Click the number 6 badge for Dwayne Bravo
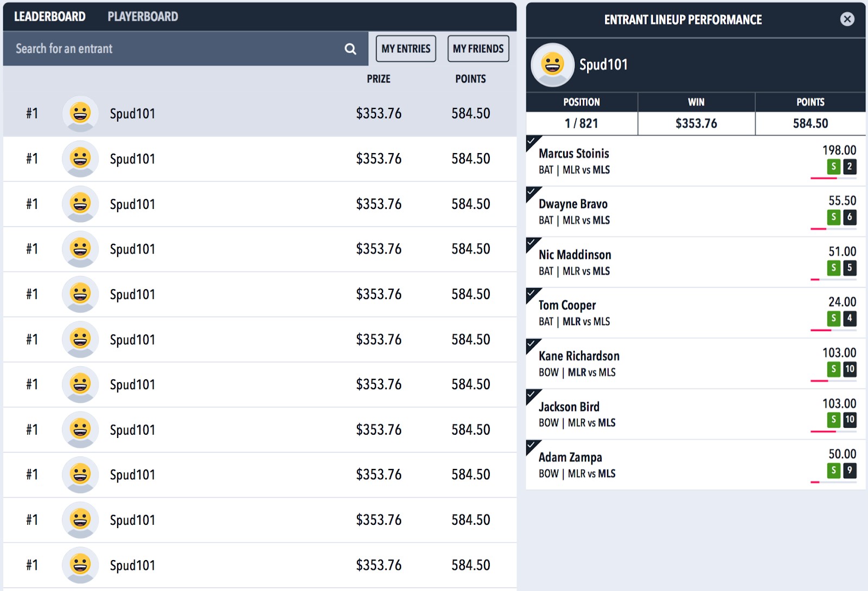 pyautogui.click(x=850, y=217)
